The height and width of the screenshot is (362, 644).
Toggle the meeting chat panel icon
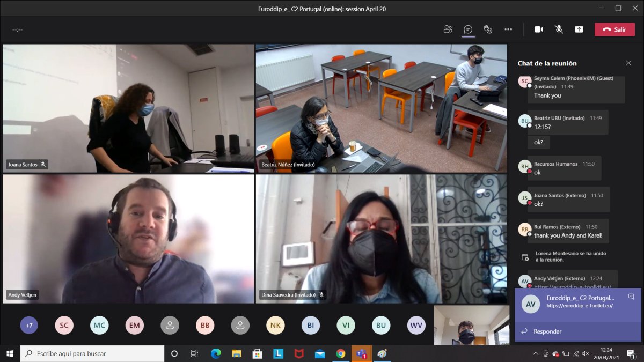pos(468,29)
